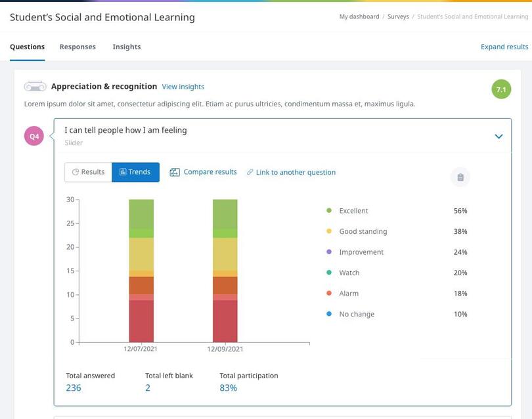
Task: Click the 'Slider' question type label
Action: (74, 143)
